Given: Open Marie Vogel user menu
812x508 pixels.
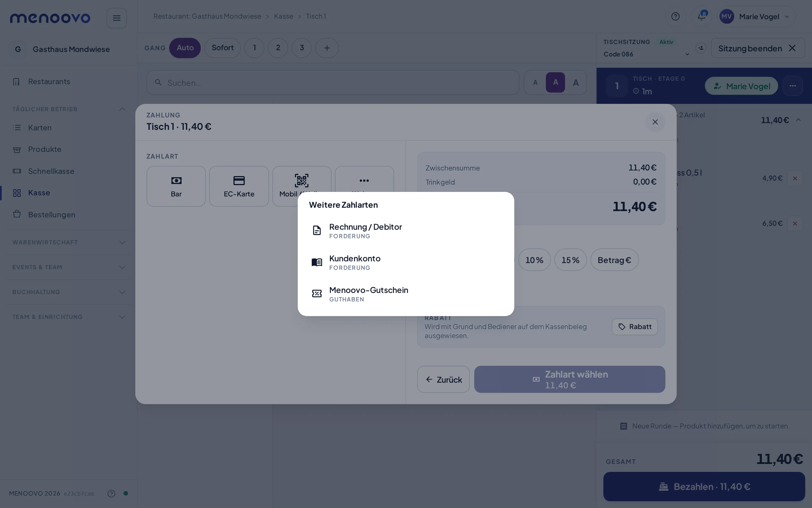Looking at the screenshot, I should tap(756, 16).
